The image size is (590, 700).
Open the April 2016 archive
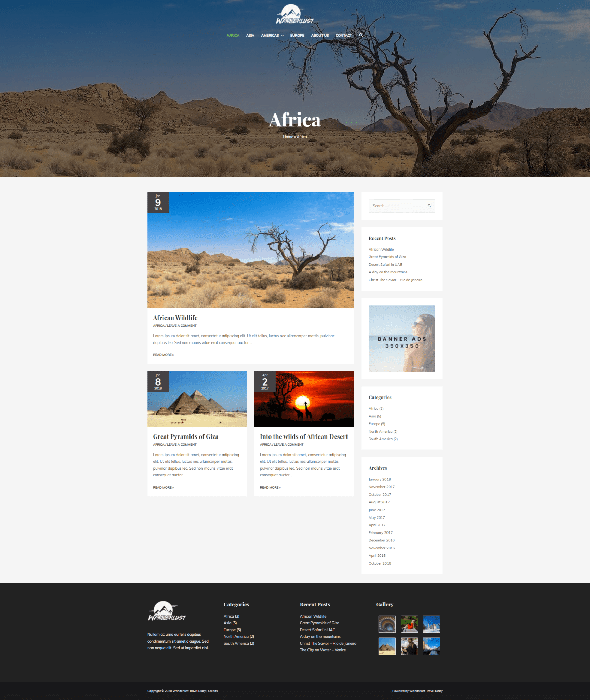click(377, 556)
